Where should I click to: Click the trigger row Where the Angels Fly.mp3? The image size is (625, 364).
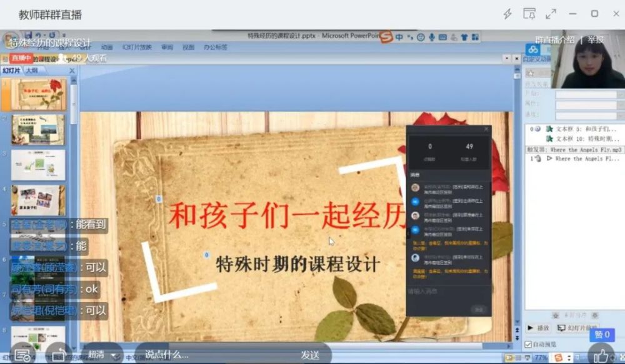[x=574, y=150]
